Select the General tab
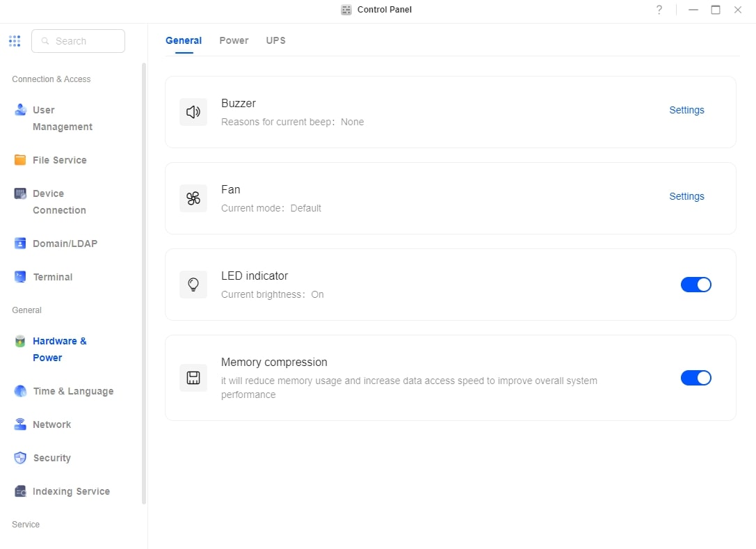Viewport: 756px width, 549px height. click(184, 40)
